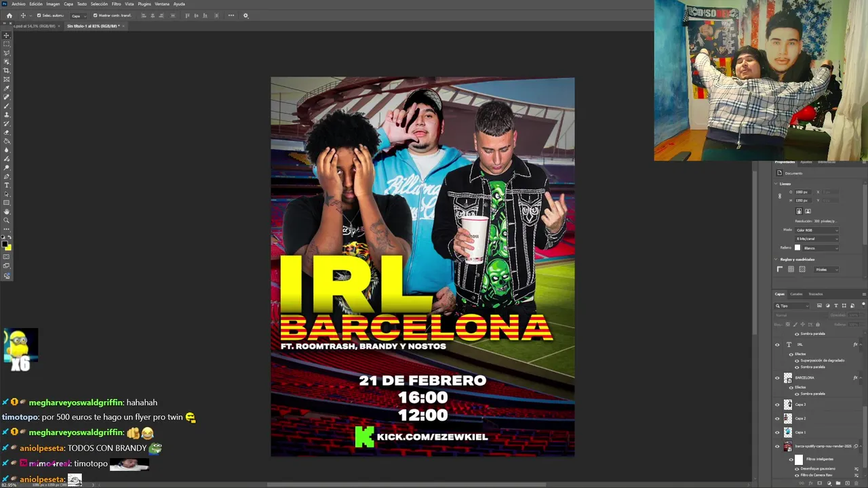This screenshot has width=868, height=488.
Task: Toggle the layer filter on/off switch
Action: (x=863, y=304)
